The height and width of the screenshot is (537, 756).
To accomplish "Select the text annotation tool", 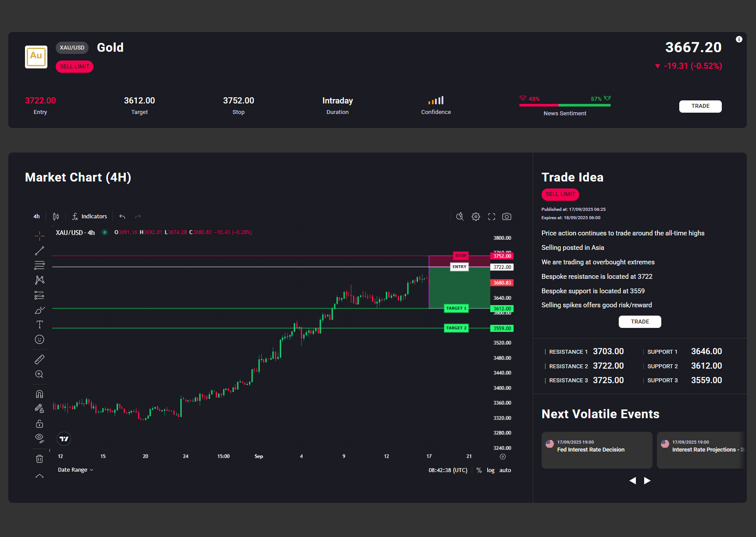I will 39,324.
